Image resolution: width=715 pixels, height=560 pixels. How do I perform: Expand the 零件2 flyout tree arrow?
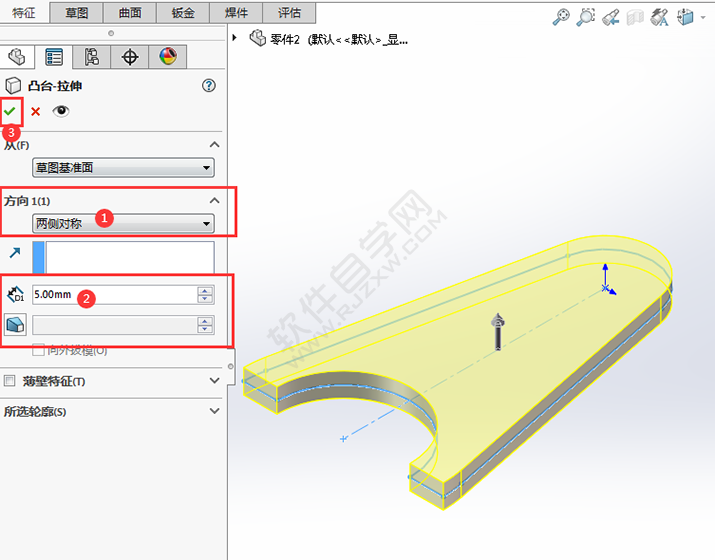[x=234, y=37]
